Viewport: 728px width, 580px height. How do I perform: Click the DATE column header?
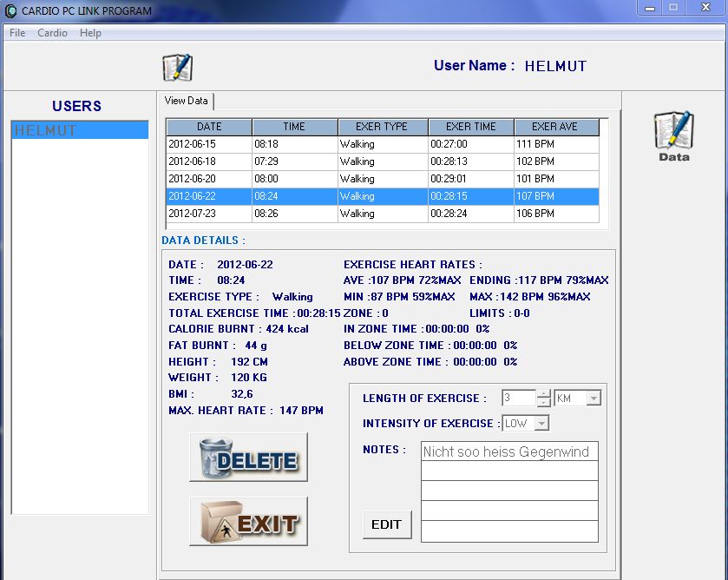[209, 127]
